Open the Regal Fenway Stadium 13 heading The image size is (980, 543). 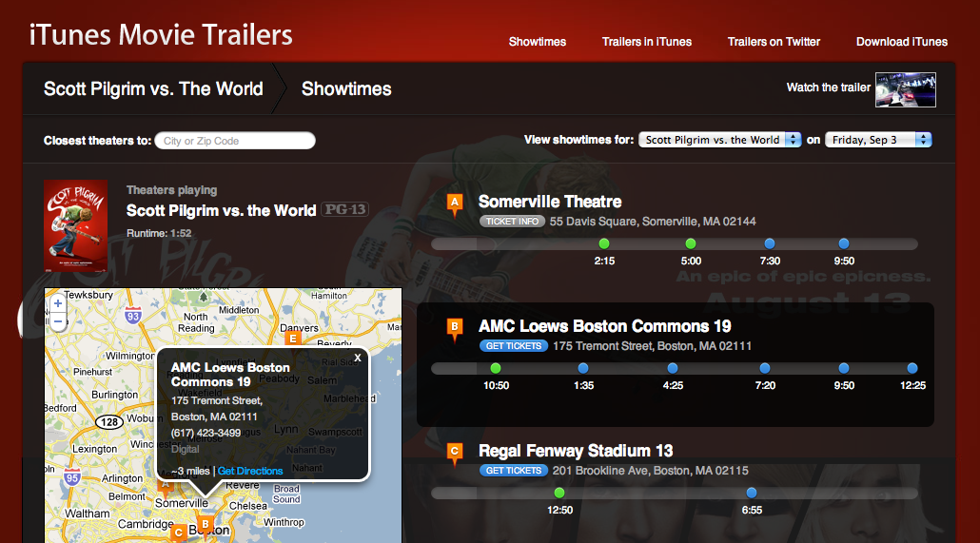(576, 451)
